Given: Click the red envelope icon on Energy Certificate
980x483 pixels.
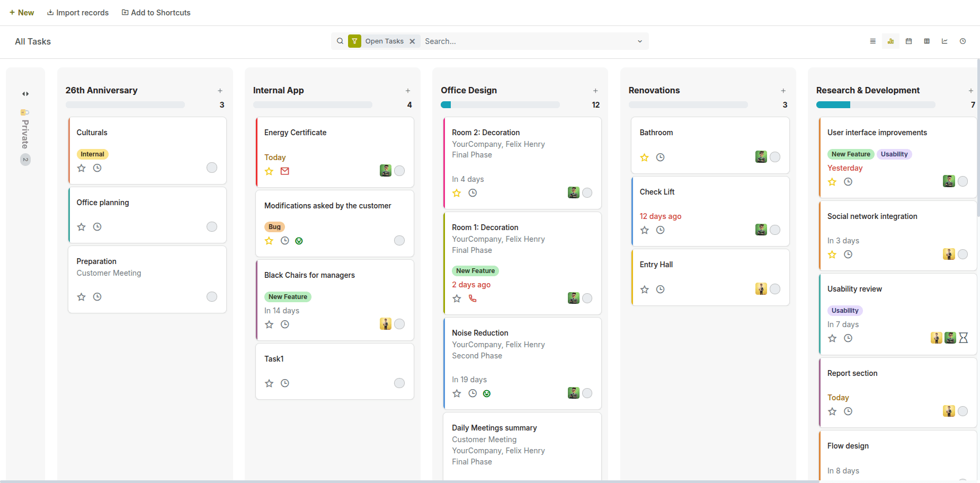Looking at the screenshot, I should coord(285,171).
